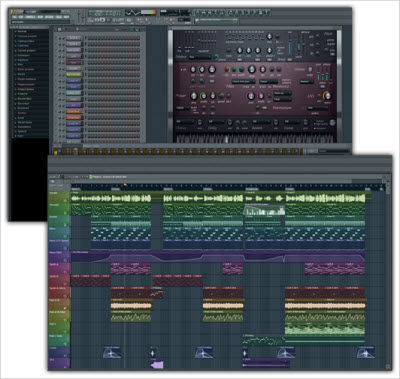The width and height of the screenshot is (400, 379).
Task: Click the green icon in the playlist toolbar
Action: 91,177
